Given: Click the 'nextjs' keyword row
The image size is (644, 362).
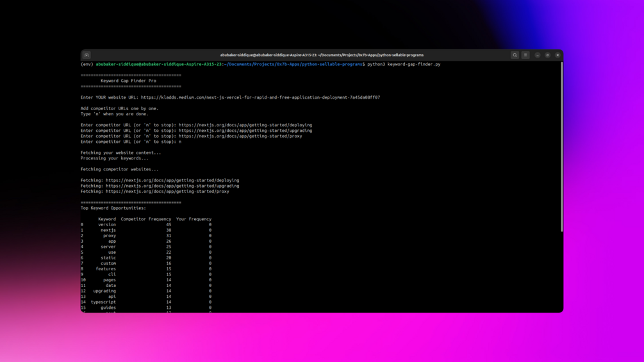Looking at the screenshot, I should click(x=146, y=230).
